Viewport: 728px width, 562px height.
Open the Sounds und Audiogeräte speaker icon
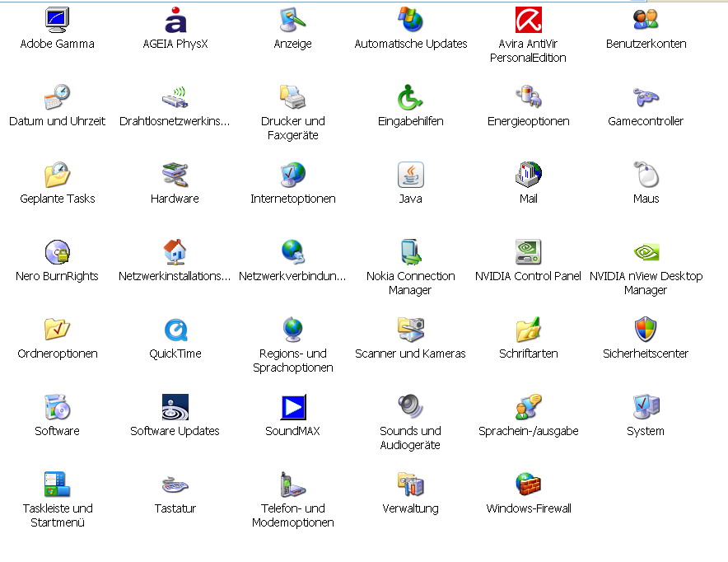[x=410, y=407]
